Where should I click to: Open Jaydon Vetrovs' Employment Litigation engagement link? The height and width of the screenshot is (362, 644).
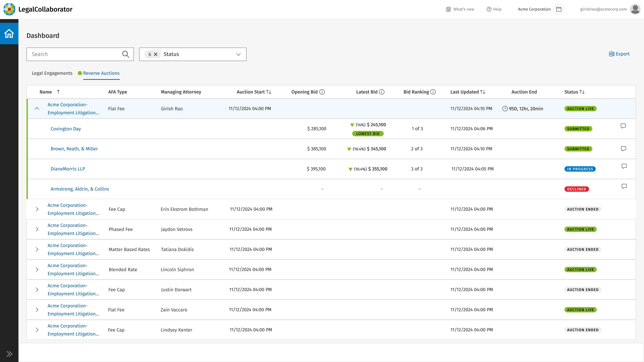73,229
